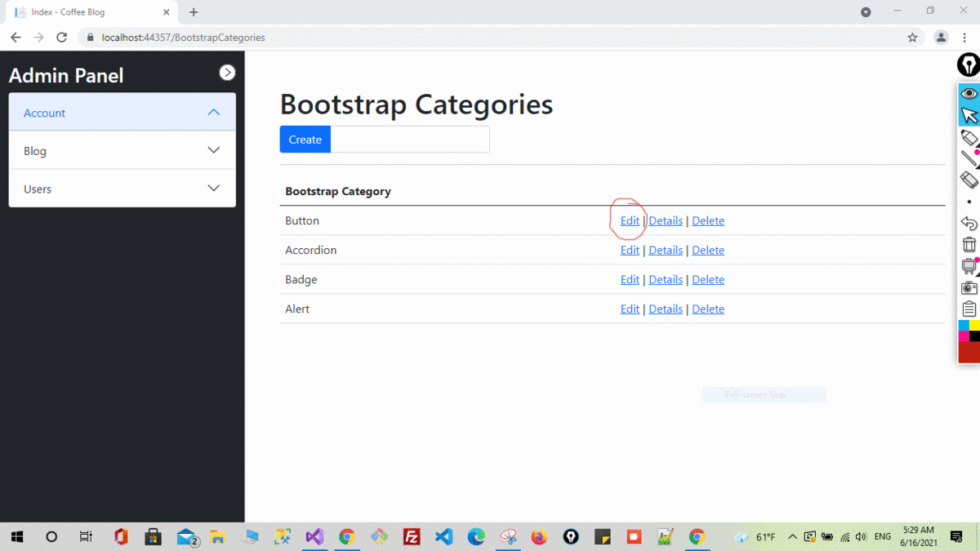Launch FileZilla from the taskbar
The image size is (980, 551).
coord(412,536)
